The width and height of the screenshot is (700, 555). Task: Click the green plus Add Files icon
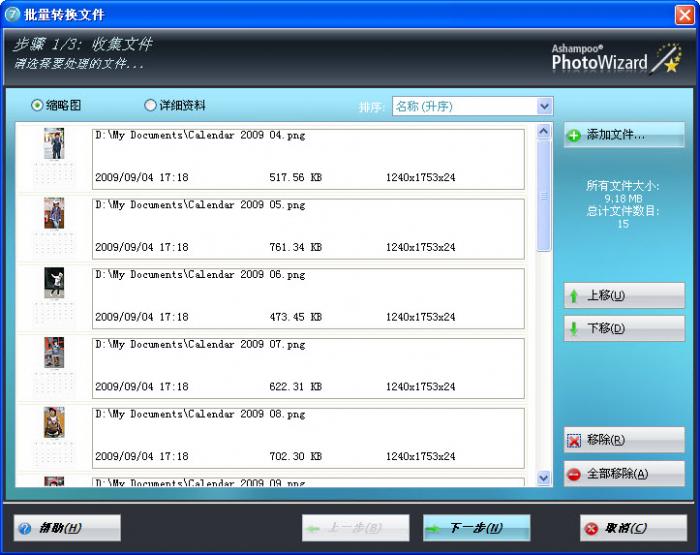[574, 135]
